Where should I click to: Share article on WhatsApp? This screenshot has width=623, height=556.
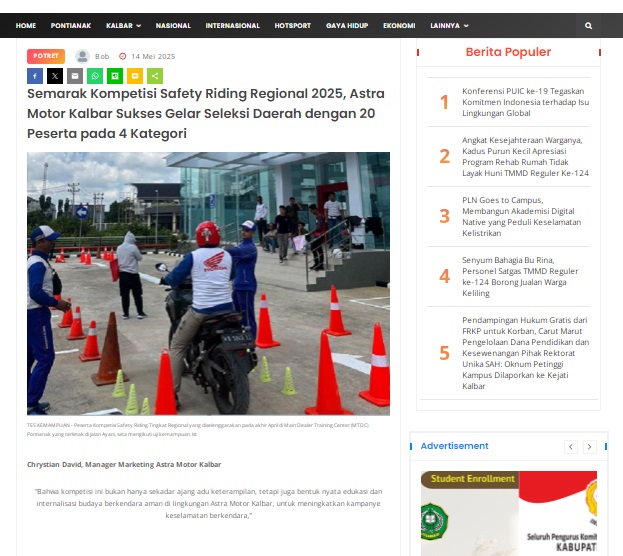95,76
